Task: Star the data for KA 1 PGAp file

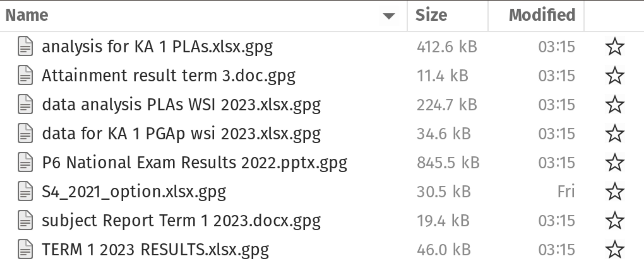Action: tap(615, 133)
